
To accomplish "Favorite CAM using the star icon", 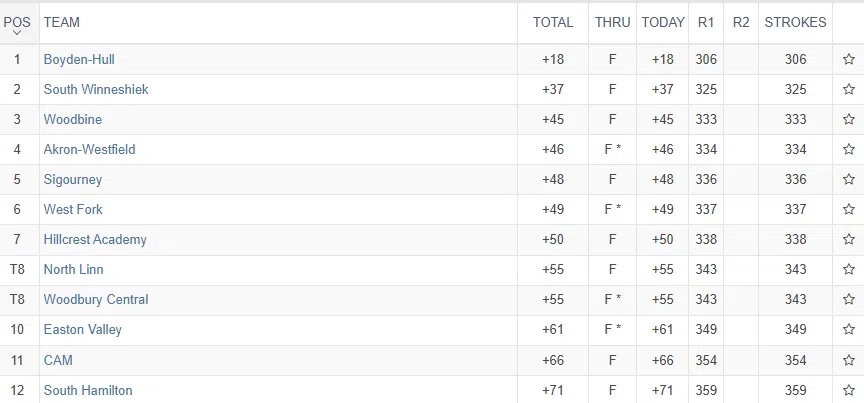I will click(x=848, y=360).
